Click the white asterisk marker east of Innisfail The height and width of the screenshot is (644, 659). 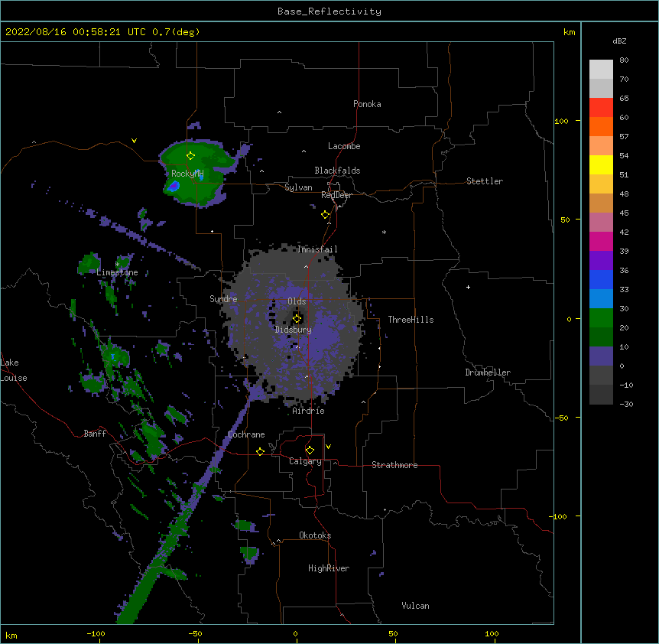[x=384, y=232]
